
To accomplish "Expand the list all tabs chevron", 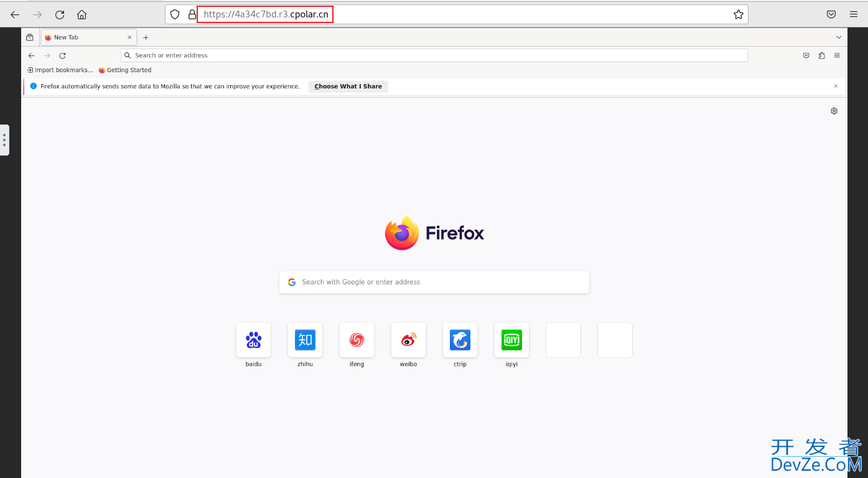I will point(839,37).
